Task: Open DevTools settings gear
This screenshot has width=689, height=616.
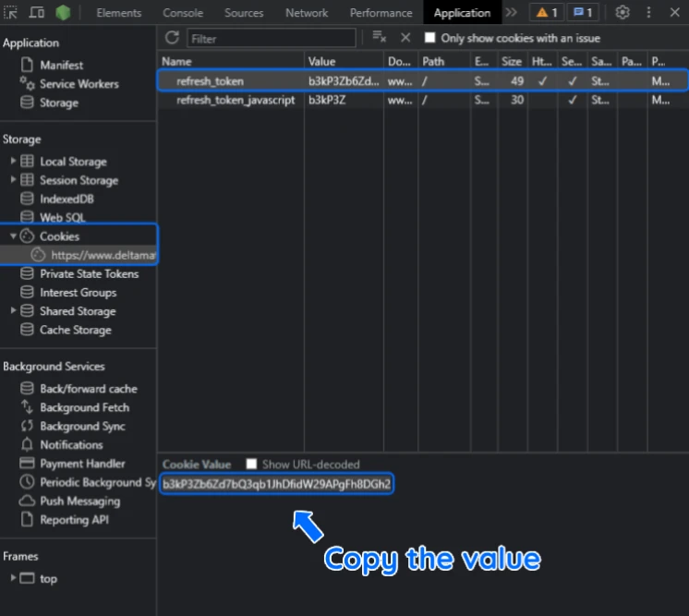Action: pos(623,13)
